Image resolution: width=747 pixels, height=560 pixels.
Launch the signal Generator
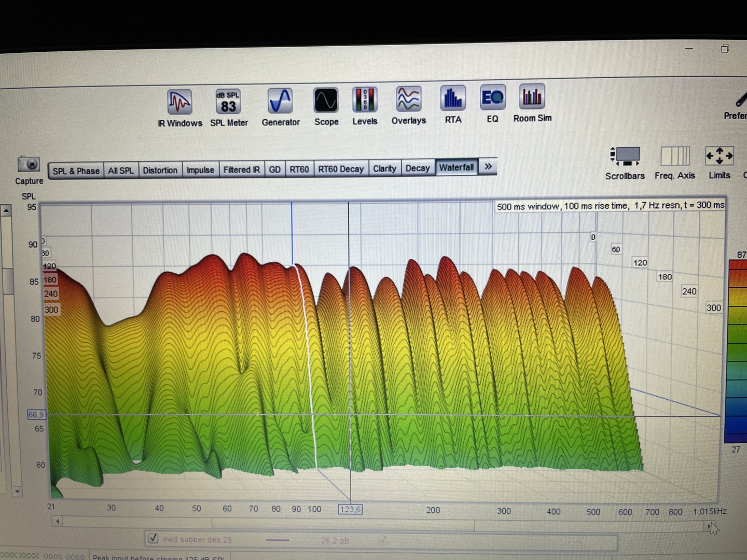point(281,107)
